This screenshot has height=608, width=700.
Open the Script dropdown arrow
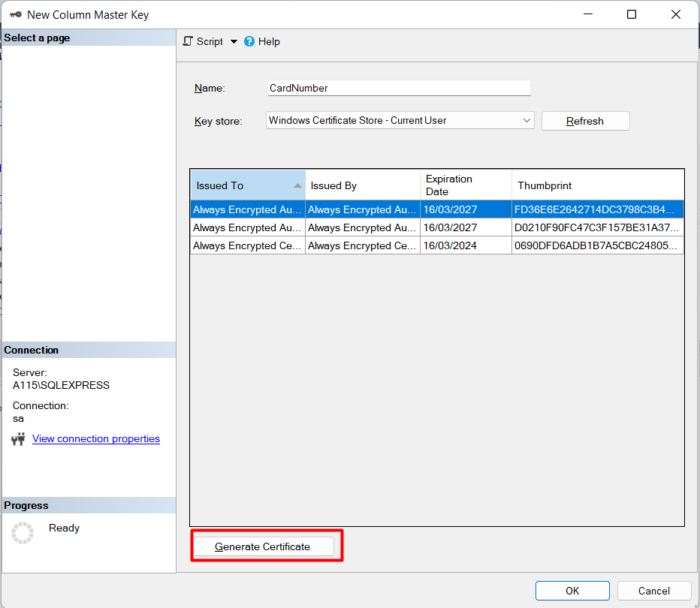(x=234, y=42)
